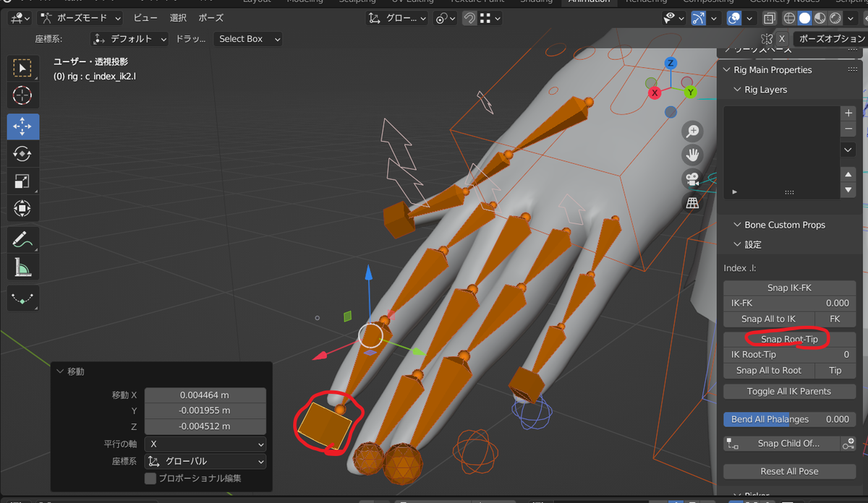Click the Bend All Phalanges slider
This screenshot has height=503, width=868.
[788, 418]
